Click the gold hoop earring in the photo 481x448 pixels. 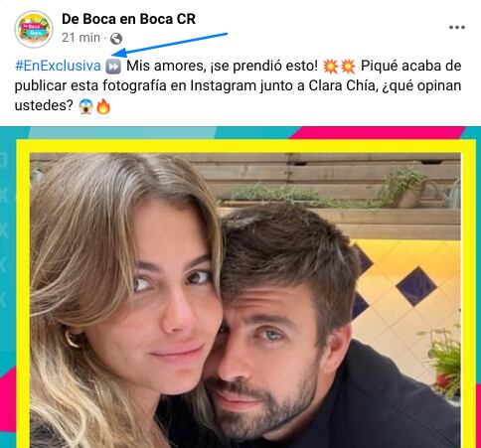tap(73, 339)
